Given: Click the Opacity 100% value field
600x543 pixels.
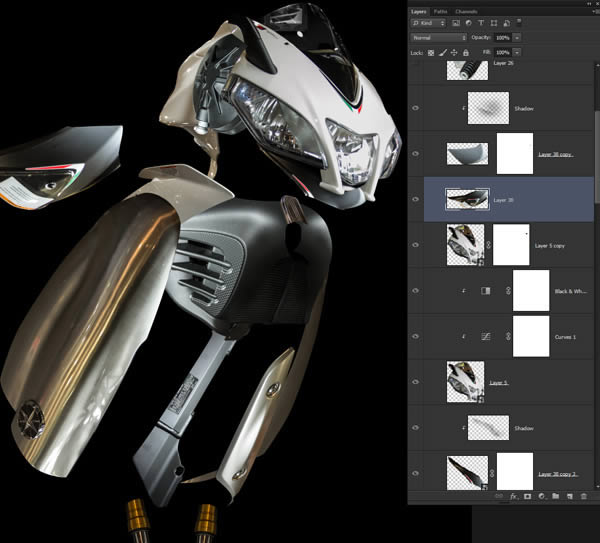Looking at the screenshot, I should coord(503,38).
